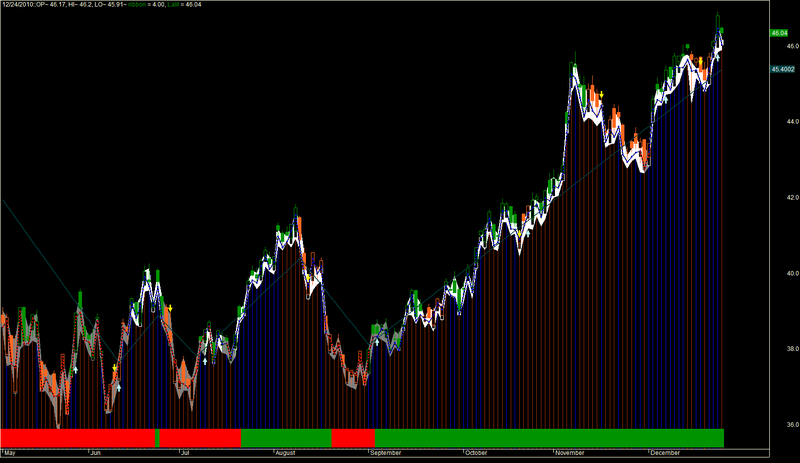Click the 40.0 price axis label
This screenshot has height=463, width=800.
(x=793, y=273)
